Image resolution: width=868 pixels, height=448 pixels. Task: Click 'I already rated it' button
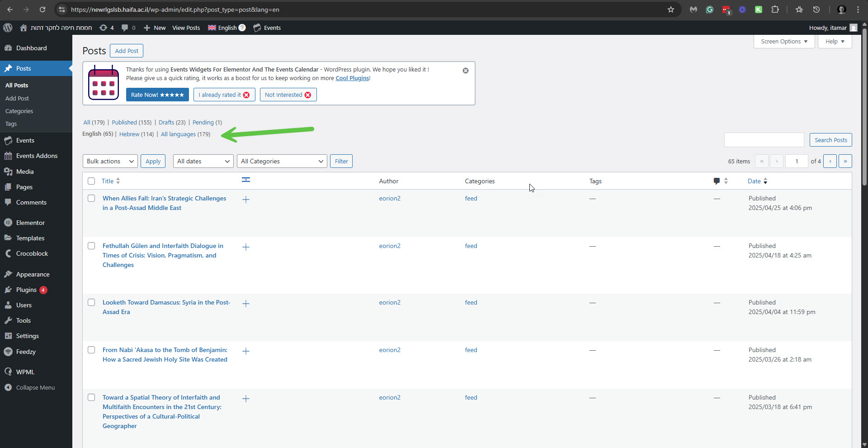pos(224,95)
